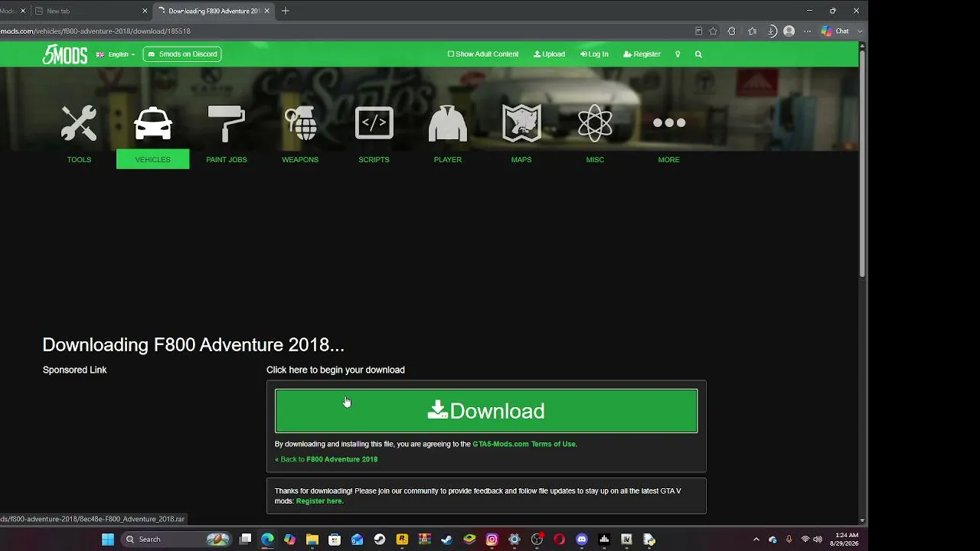This screenshot has height=551, width=980.
Task: Open a new browser tab
Action: pyautogui.click(x=286, y=11)
